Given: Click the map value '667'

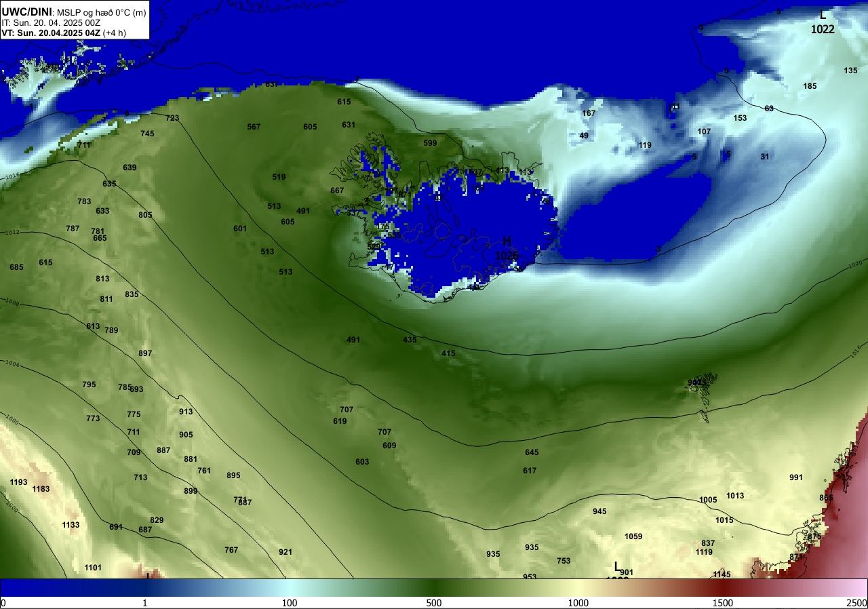Looking at the screenshot, I should tap(337, 191).
